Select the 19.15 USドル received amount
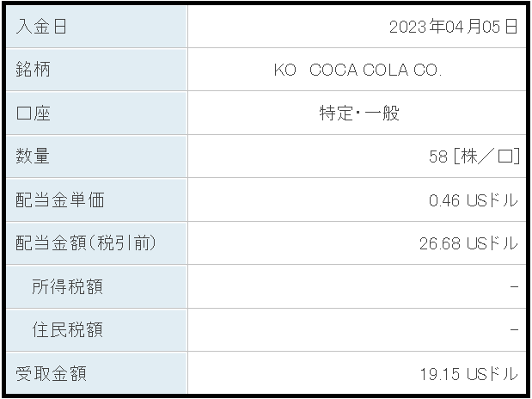This screenshot has height=399, width=532. [469, 374]
